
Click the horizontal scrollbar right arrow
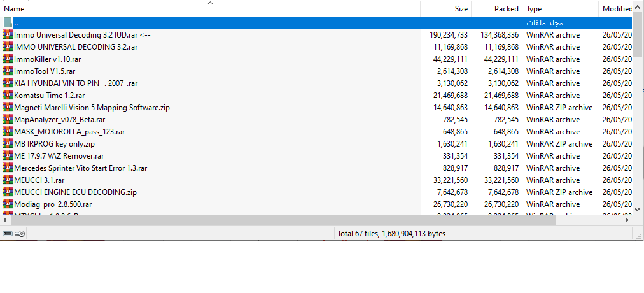627,220
